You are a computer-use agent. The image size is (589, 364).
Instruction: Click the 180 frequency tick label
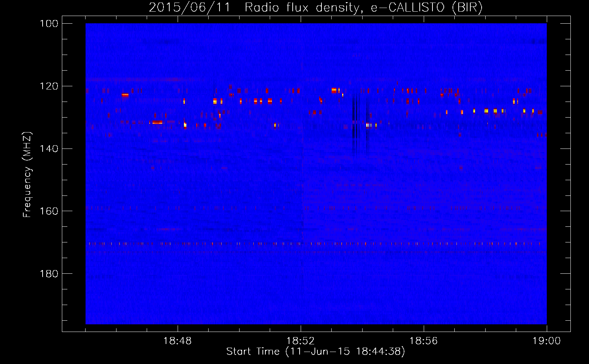click(48, 274)
